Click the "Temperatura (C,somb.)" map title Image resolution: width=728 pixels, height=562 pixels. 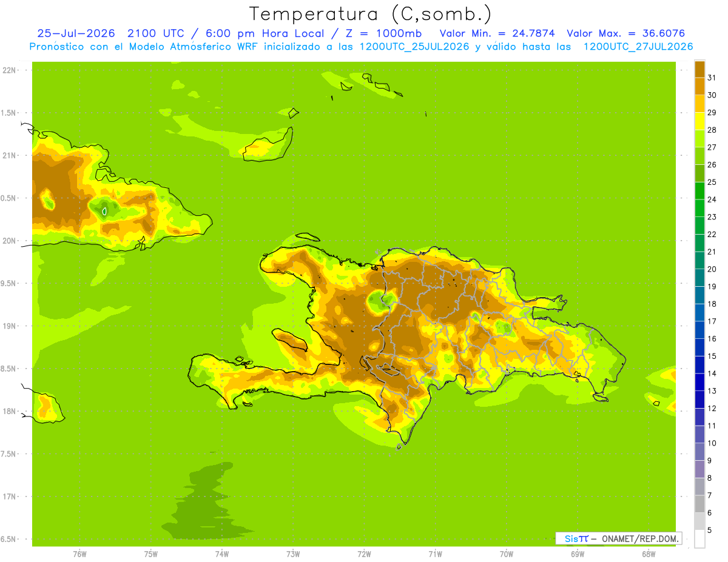point(370,14)
